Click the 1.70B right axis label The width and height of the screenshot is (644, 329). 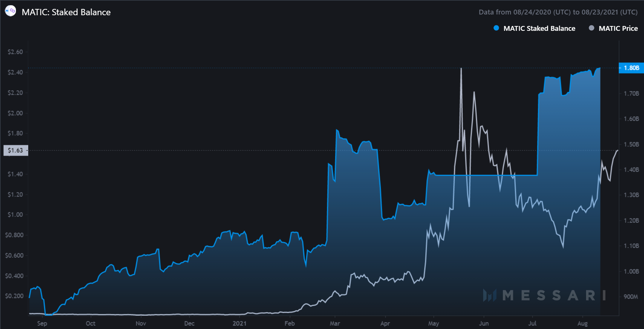pos(631,94)
